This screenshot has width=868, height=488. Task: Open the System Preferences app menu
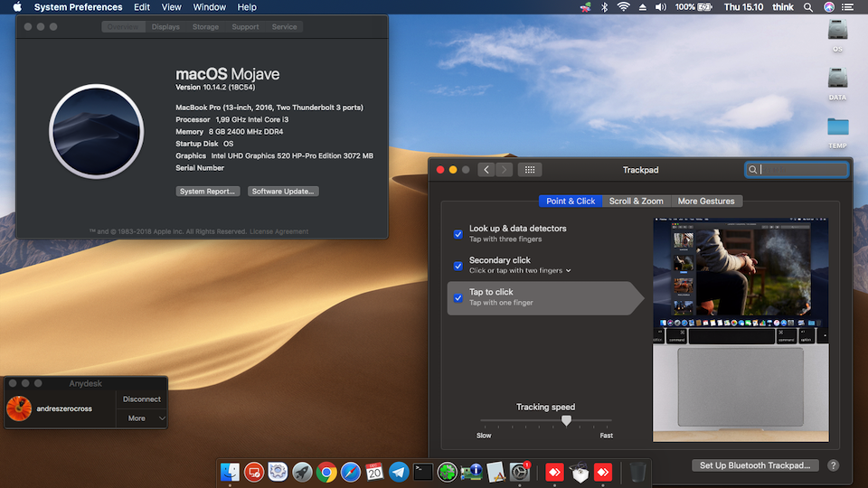(x=78, y=7)
